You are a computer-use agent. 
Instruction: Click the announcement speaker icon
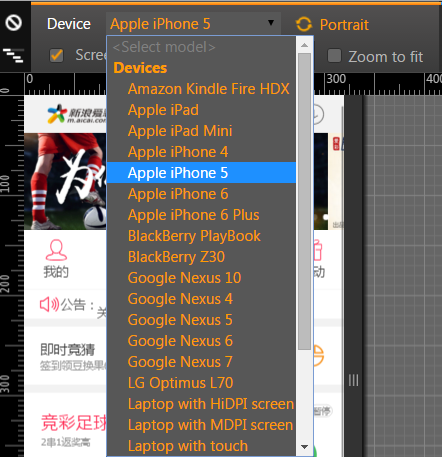coord(49,304)
